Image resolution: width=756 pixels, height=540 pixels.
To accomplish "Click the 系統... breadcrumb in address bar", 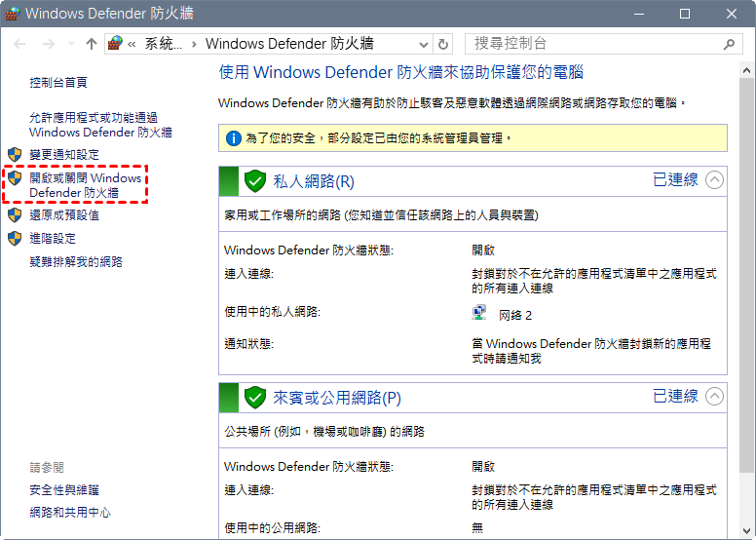I will click(x=164, y=44).
